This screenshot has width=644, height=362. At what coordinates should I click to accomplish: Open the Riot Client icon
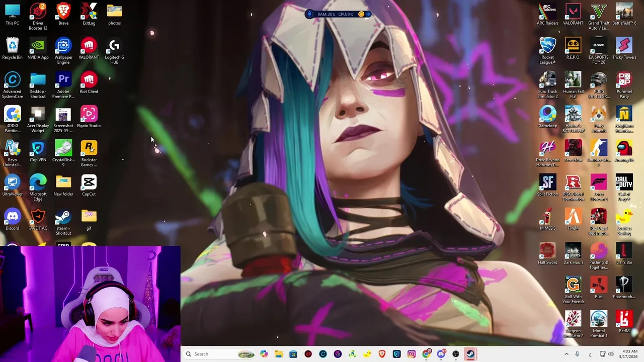[x=89, y=82]
